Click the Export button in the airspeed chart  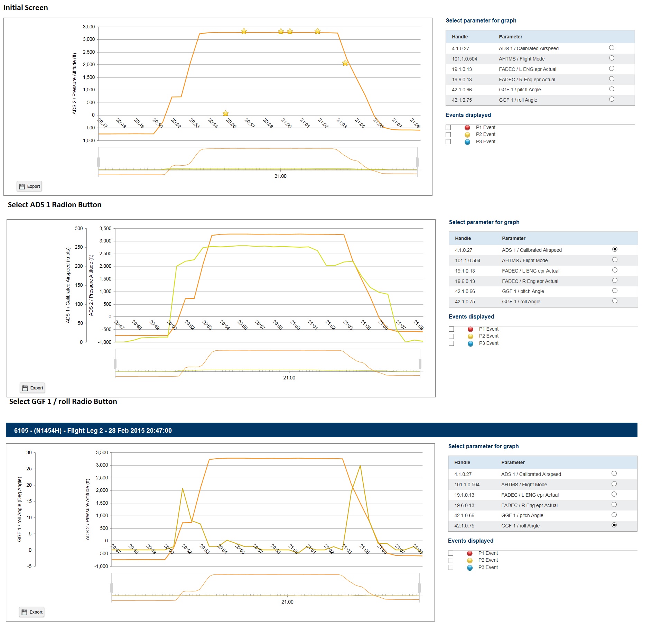point(32,388)
